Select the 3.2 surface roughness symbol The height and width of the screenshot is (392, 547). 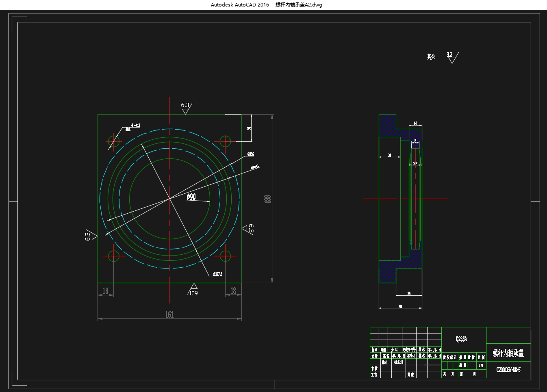point(452,57)
